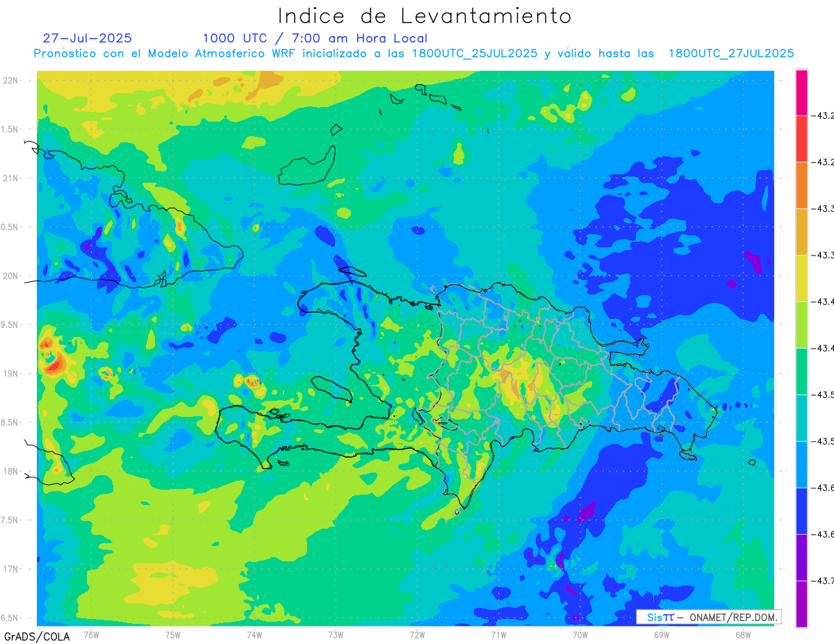The image size is (834, 644).
Task: Click the '22N' latitude label
Action: pos(11,80)
